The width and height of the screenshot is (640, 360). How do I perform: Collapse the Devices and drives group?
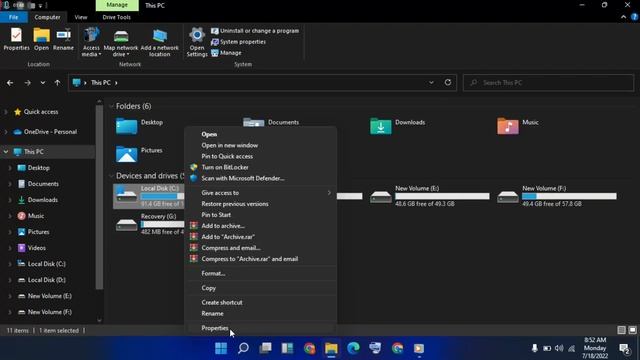(x=111, y=176)
